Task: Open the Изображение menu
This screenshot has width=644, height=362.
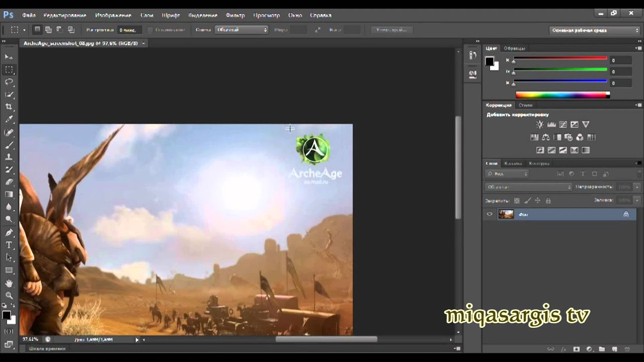Action: [113, 16]
